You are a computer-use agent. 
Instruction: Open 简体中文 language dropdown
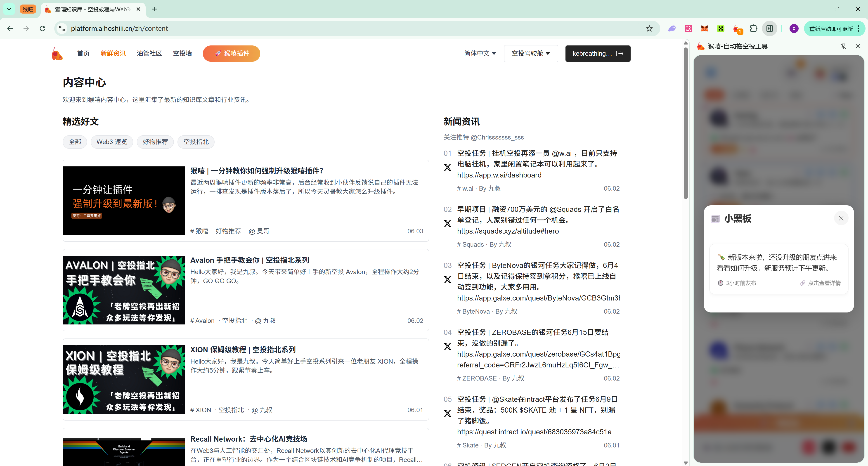click(x=480, y=53)
